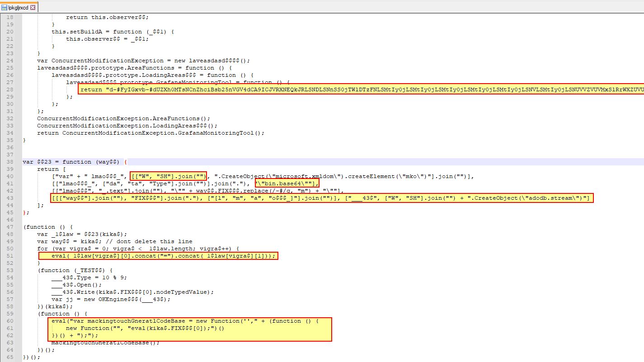Viewport: 644px width, 362px height.
Task: Click 'new Function("", "eval(kika$.FIX$$$[0]);")()' line
Action: click(145, 328)
